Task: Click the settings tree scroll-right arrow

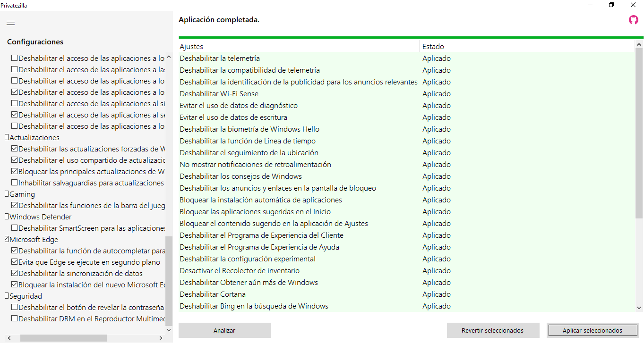Action: tap(161, 338)
